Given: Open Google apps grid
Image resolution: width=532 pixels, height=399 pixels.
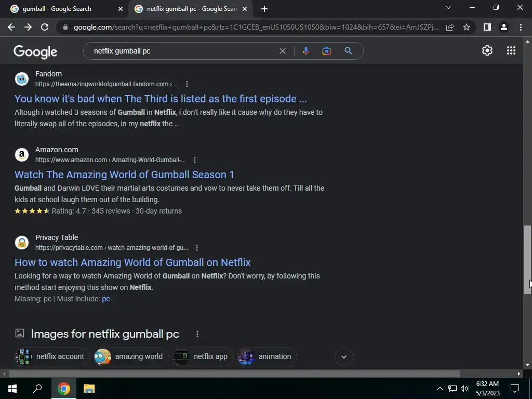Looking at the screenshot, I should 511,50.
